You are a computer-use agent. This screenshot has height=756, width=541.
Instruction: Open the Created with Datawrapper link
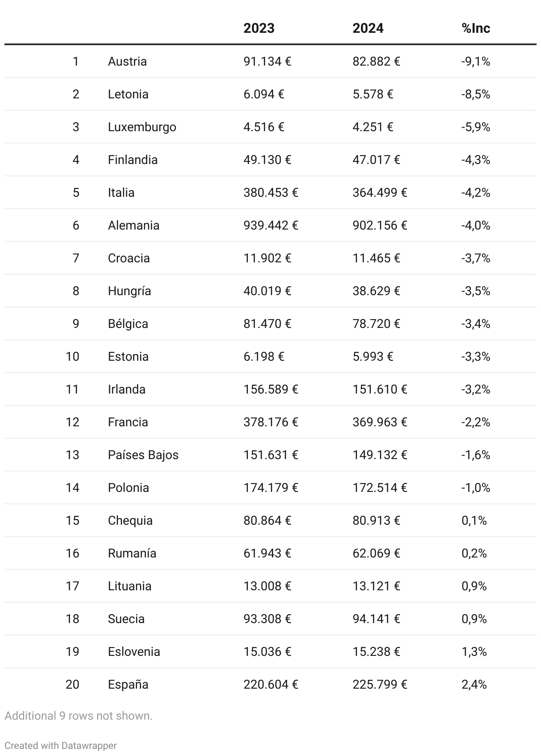60,745
